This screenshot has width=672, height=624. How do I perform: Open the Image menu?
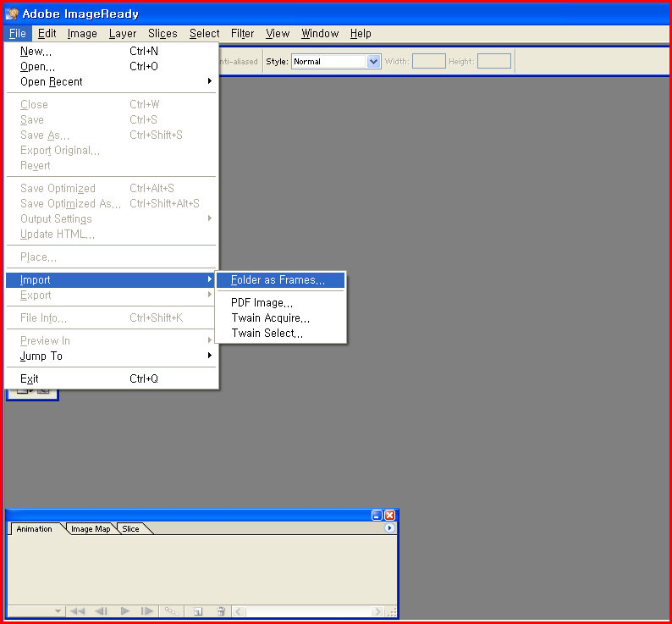(x=82, y=34)
